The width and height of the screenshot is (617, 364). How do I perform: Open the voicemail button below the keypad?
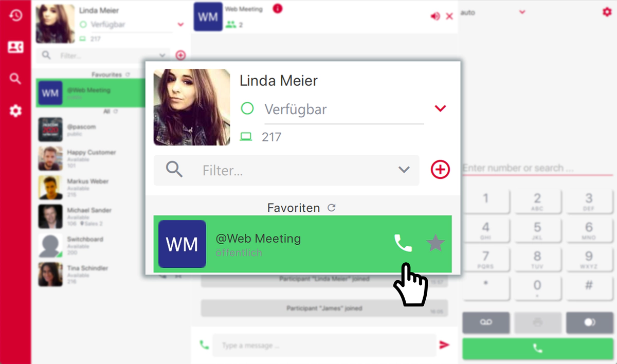pos(486,322)
